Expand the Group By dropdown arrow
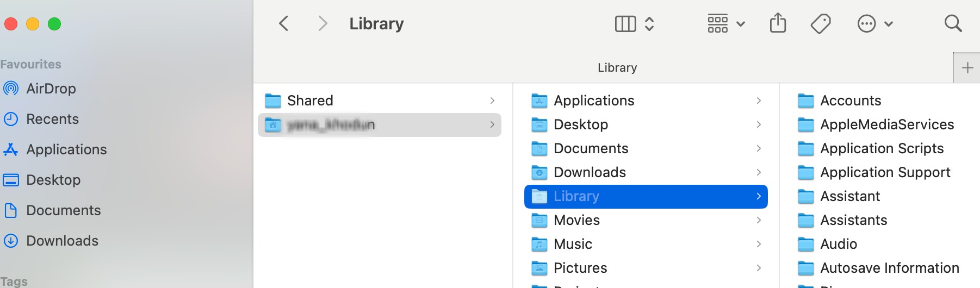This screenshot has width=980, height=288. click(x=741, y=24)
